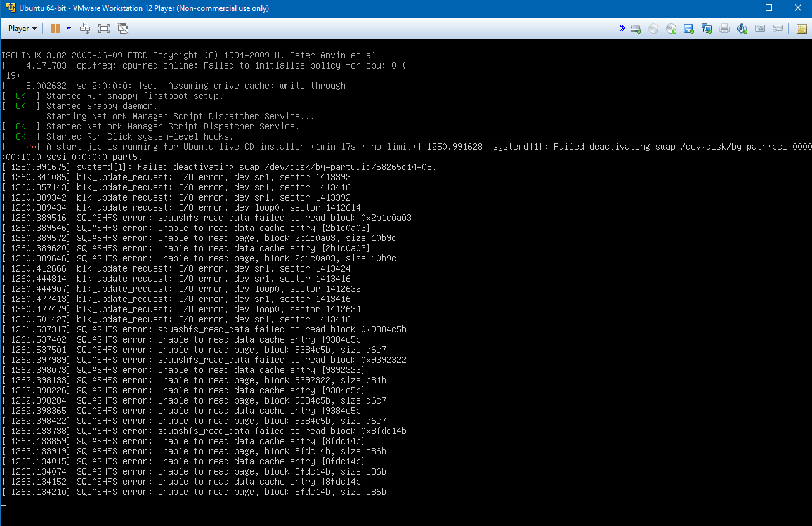Click the cpufreq_online failed policy line

(x=204, y=65)
